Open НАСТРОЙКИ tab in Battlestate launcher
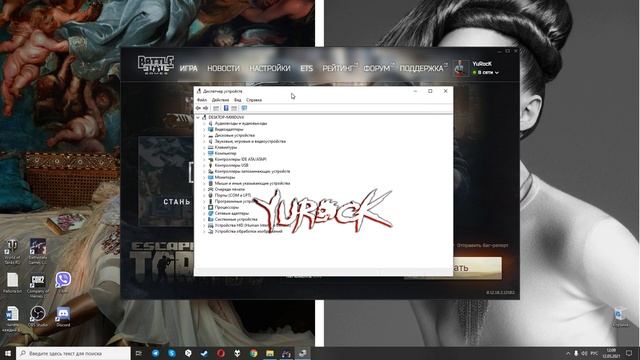Image resolution: width=640 pixels, height=360 pixels. [270, 69]
